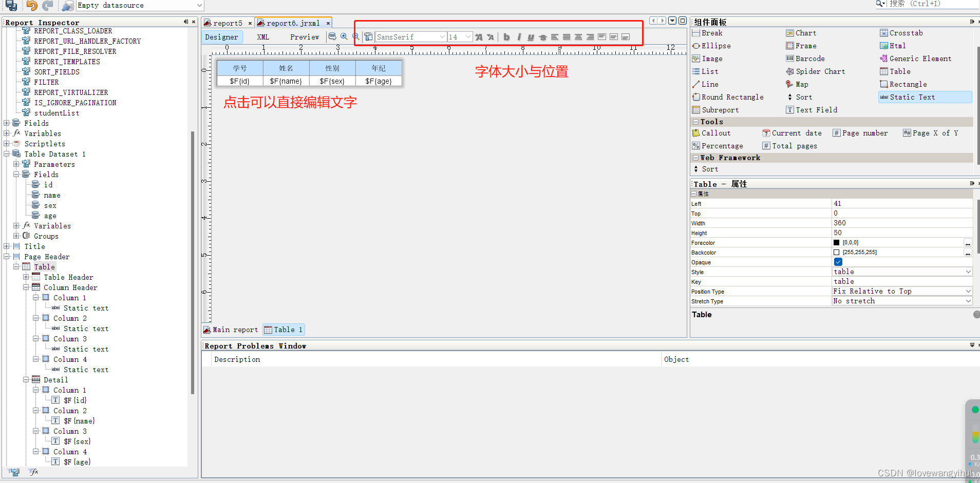980x483 pixels.
Task: Switch to the Preview tab
Action: (x=305, y=37)
